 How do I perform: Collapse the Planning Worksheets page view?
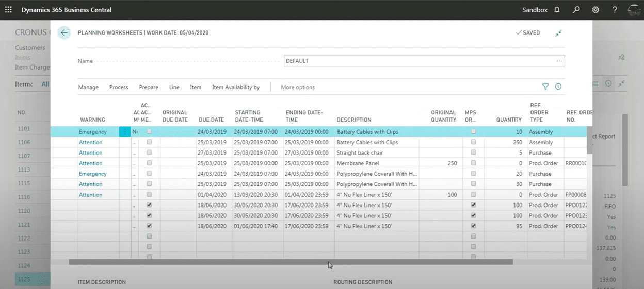(558, 33)
